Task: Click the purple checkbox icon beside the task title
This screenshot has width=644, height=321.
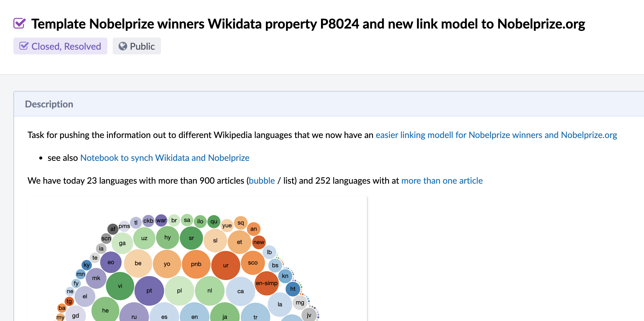Action: (19, 23)
